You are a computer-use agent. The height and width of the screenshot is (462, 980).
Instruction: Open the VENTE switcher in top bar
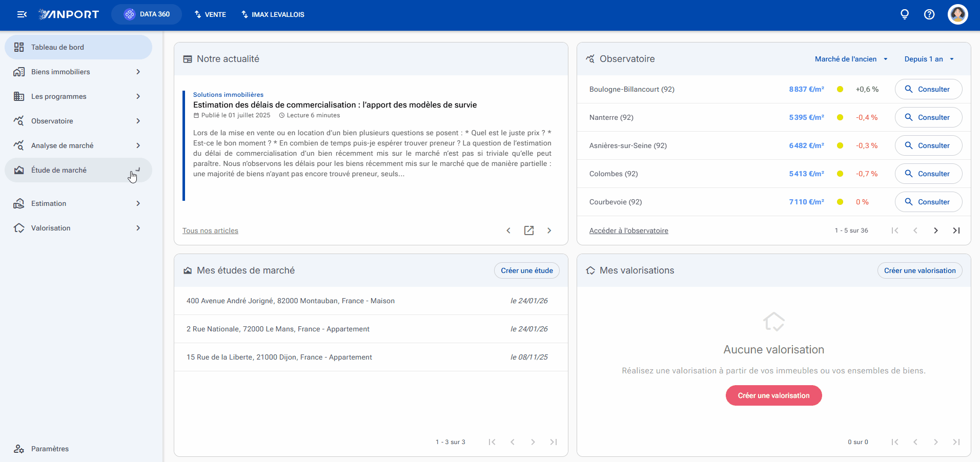(210, 14)
